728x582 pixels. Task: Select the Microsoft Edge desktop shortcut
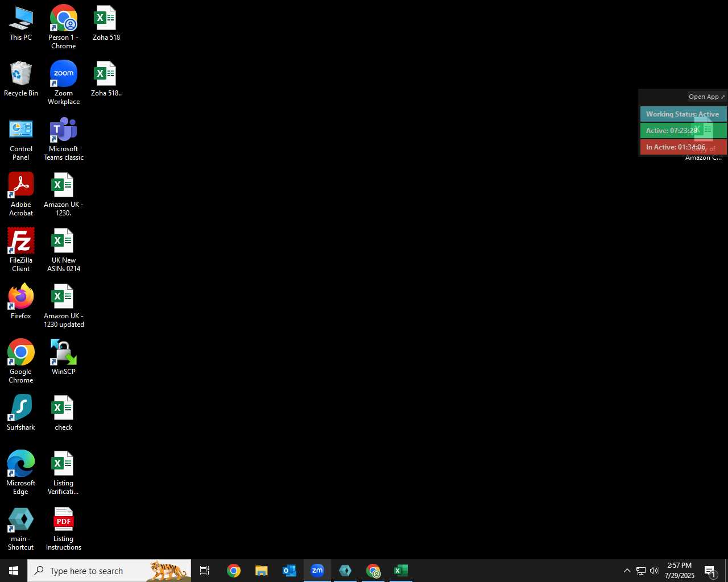21,473
